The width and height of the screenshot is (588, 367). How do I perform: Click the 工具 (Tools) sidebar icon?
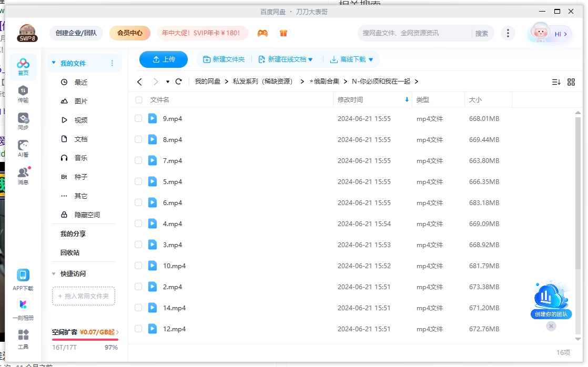point(23,338)
